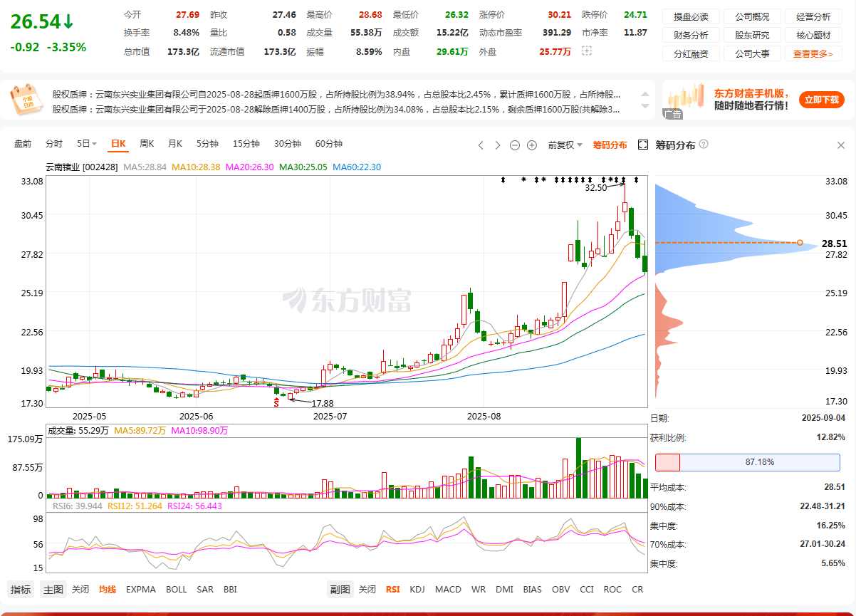Open fullscreen chart view icon

point(643,145)
